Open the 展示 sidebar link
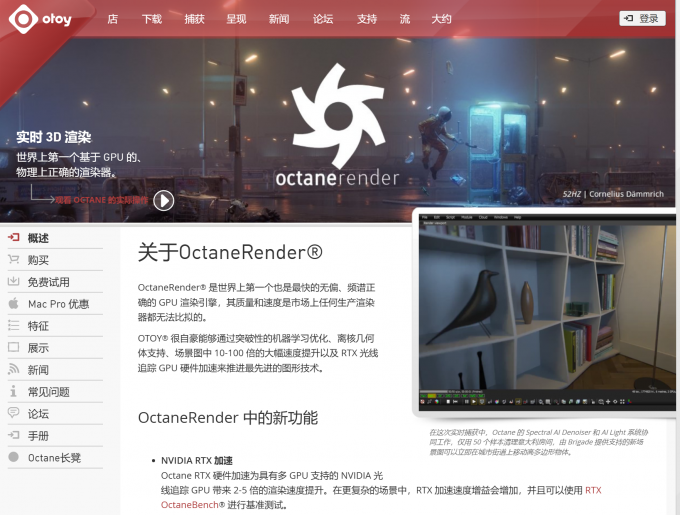Screen dimensions: 680x515 pyautogui.click(x=38, y=348)
